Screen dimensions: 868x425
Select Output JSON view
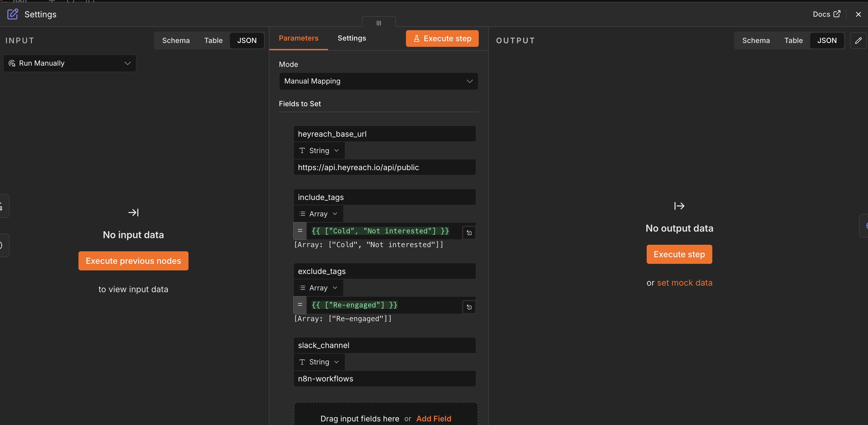(x=827, y=41)
